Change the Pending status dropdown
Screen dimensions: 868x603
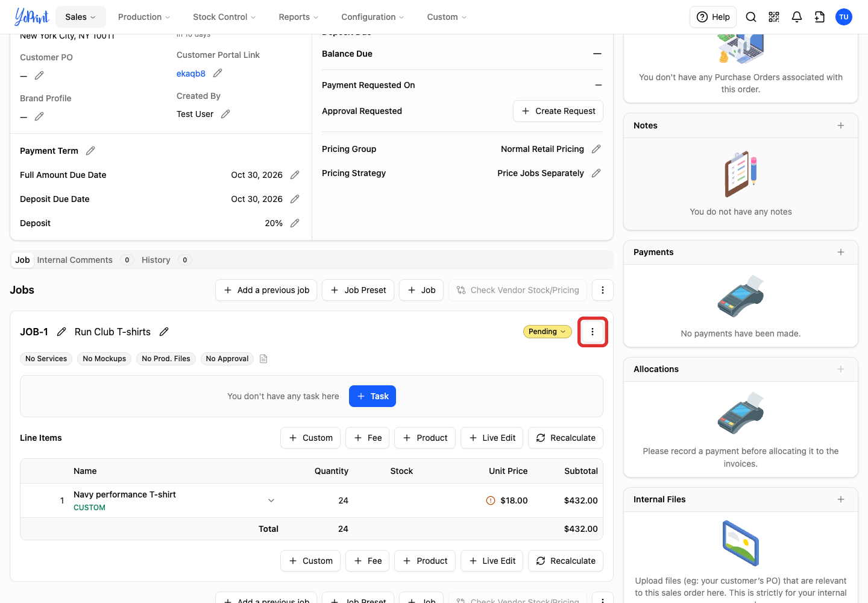click(x=547, y=332)
